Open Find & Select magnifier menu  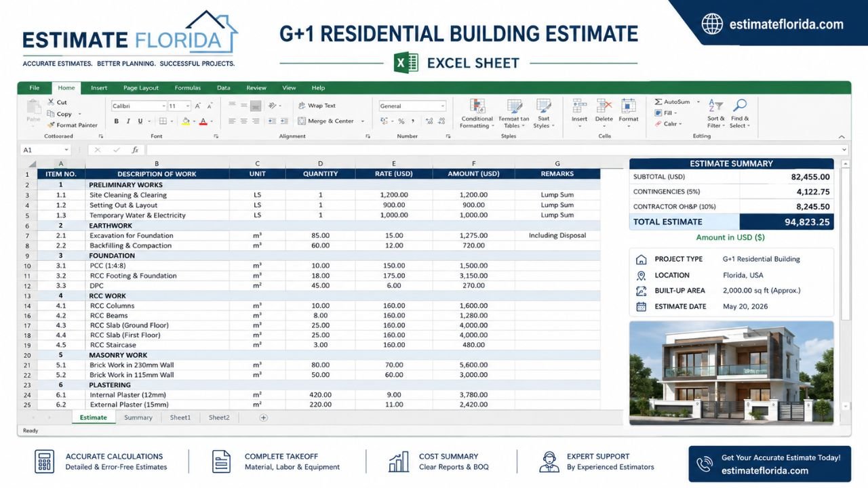click(740, 113)
